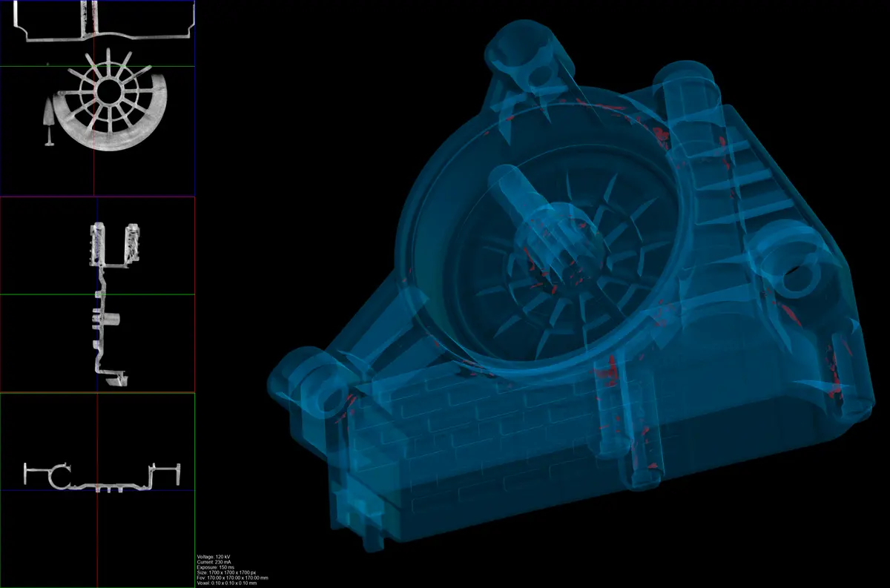Select the bottom horizontal profile slice view
Image resolution: width=890 pixels, height=588 pixels.
97,490
